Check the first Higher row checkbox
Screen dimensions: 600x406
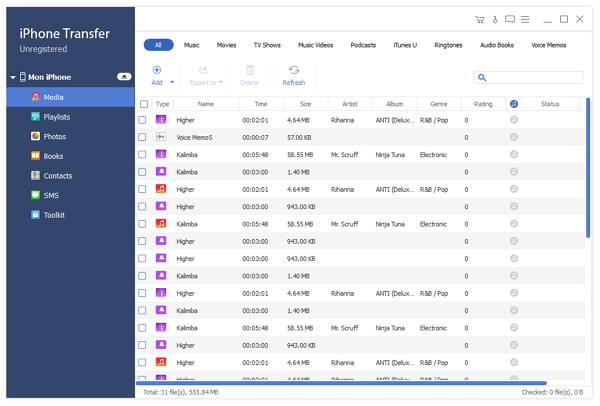(142, 120)
